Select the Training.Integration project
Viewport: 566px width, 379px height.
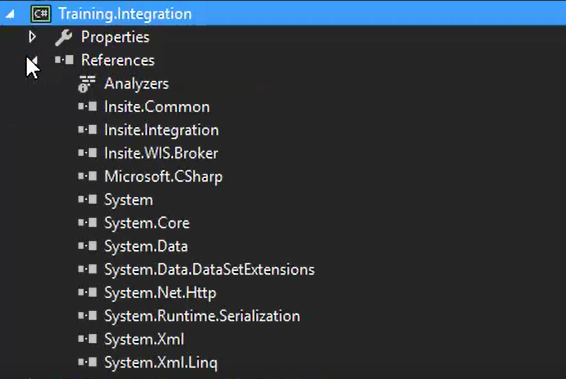click(125, 14)
